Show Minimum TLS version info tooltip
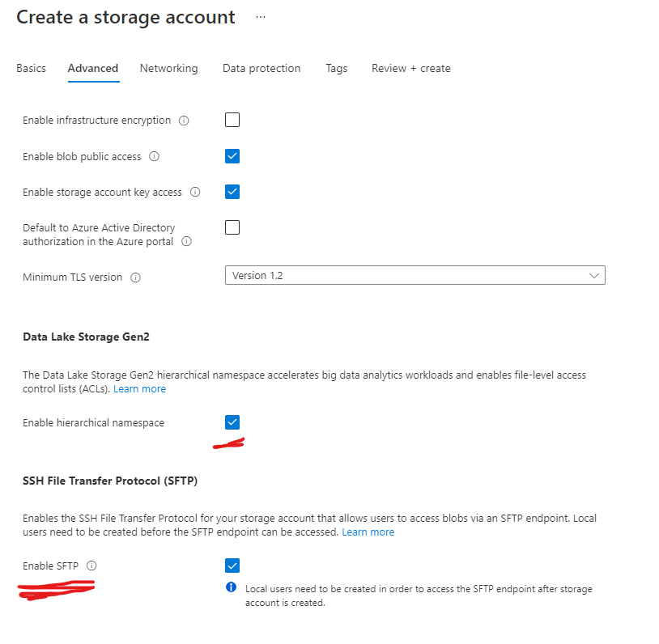Image resolution: width=659 pixels, height=644 pixels. point(135,278)
